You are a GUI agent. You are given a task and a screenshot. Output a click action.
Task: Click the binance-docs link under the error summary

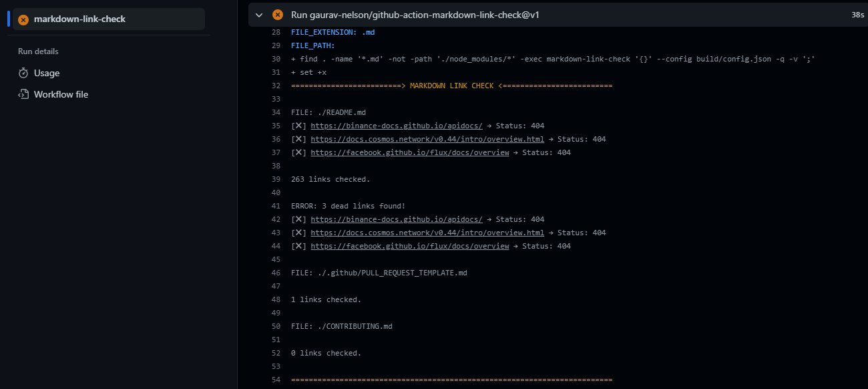click(398, 219)
